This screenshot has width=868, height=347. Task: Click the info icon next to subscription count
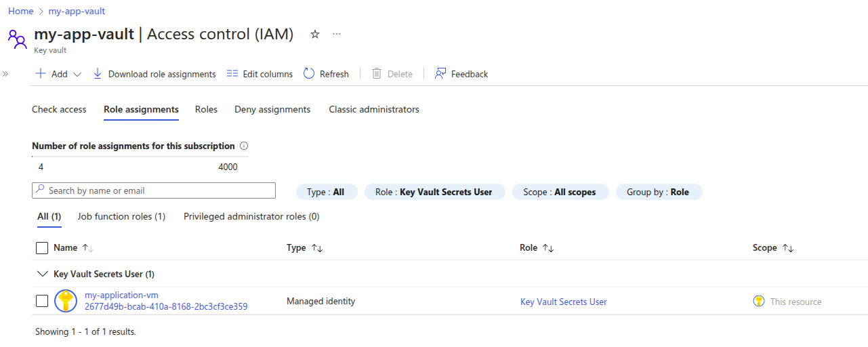point(244,146)
